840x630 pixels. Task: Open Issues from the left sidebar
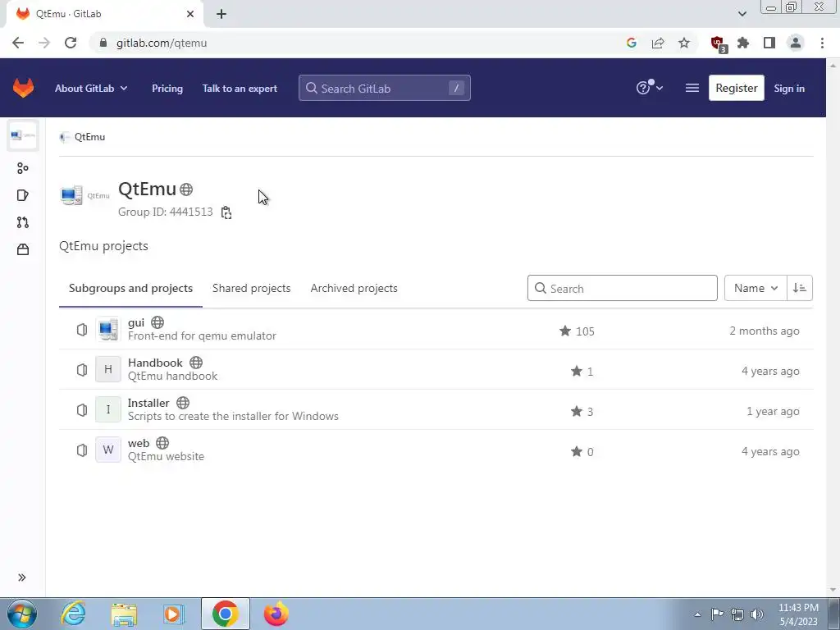[x=22, y=195]
